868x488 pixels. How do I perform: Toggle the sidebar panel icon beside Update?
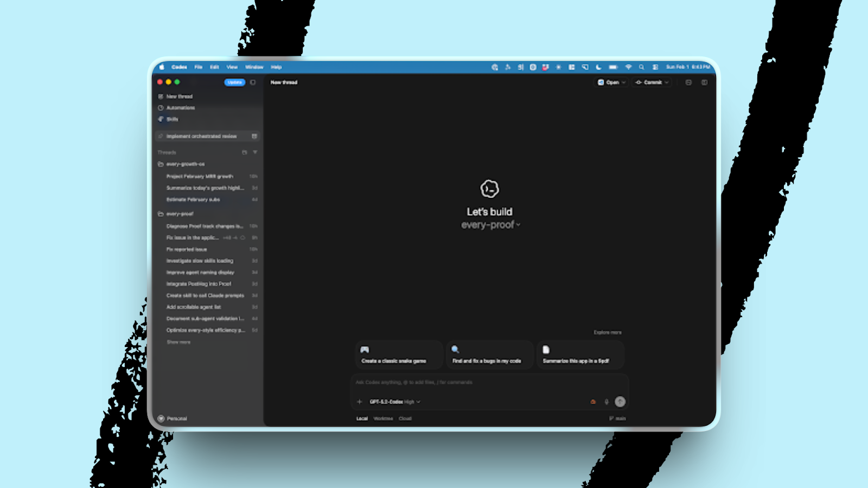point(253,82)
